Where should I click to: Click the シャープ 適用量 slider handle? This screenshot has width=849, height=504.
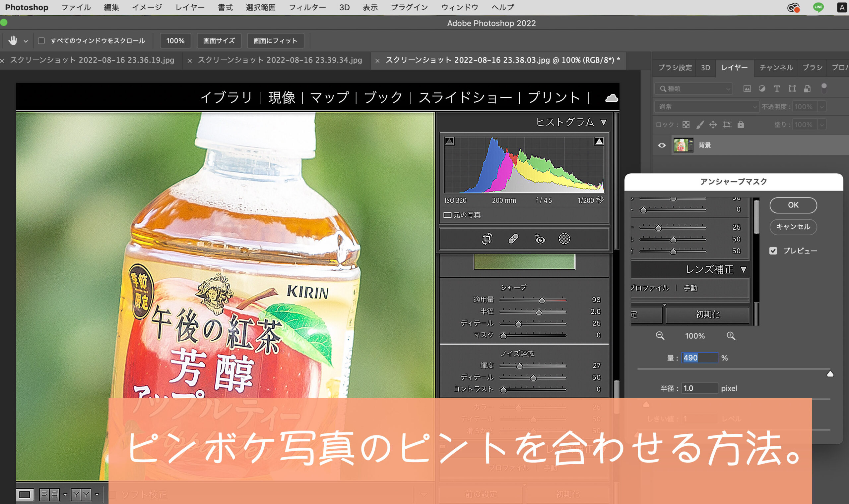pyautogui.click(x=542, y=300)
